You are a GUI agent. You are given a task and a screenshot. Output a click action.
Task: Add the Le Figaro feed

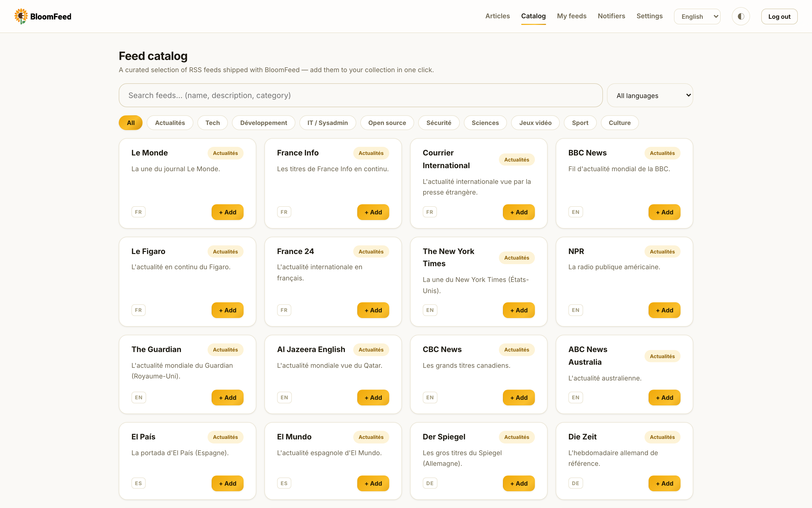tap(228, 310)
